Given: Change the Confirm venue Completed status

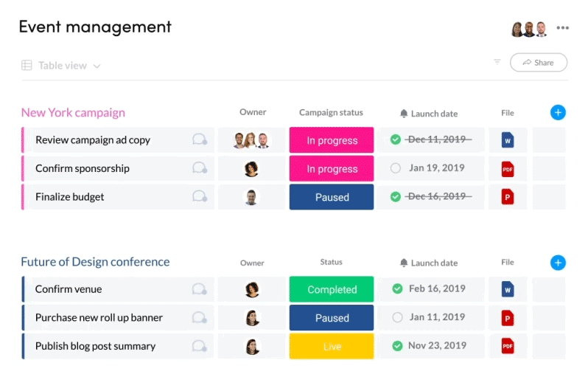Looking at the screenshot, I should click(332, 290).
